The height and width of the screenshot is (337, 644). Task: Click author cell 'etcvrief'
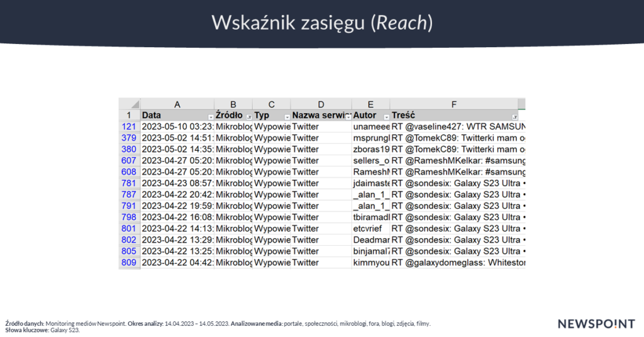371,228
